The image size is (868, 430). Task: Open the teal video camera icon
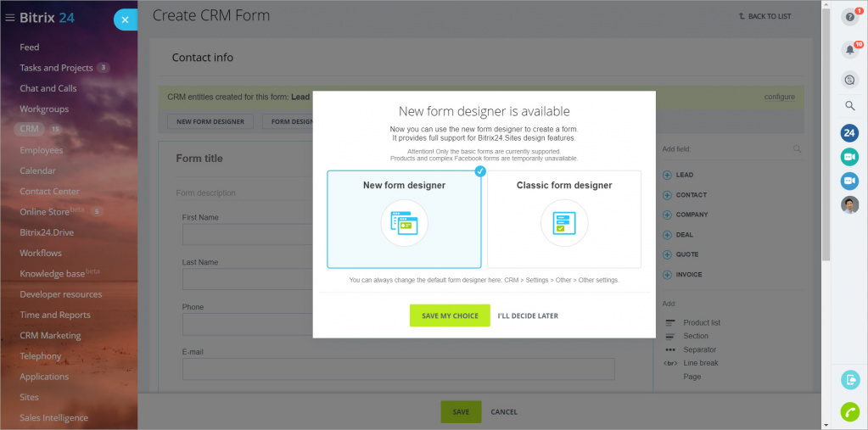[849, 157]
